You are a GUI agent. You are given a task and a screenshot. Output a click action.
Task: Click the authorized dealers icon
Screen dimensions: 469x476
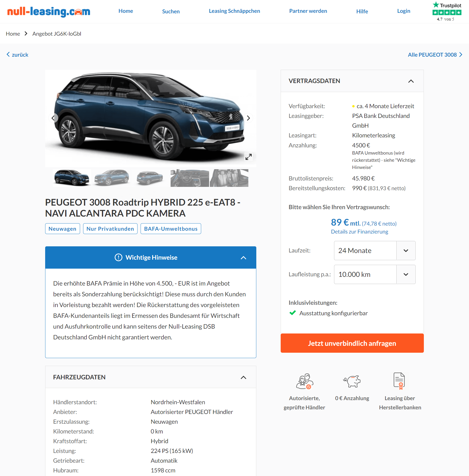coord(305,381)
